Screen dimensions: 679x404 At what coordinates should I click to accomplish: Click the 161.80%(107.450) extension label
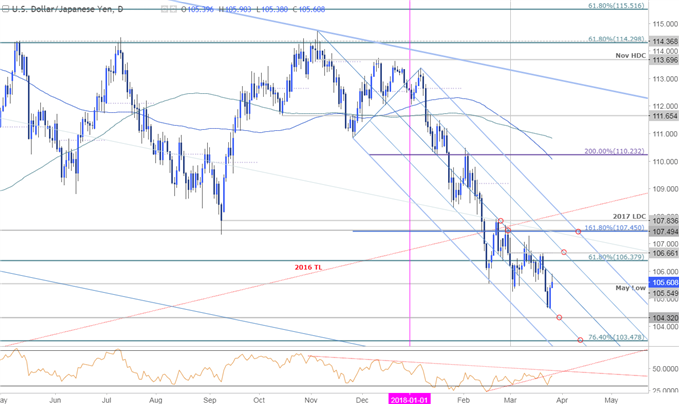tap(616, 228)
